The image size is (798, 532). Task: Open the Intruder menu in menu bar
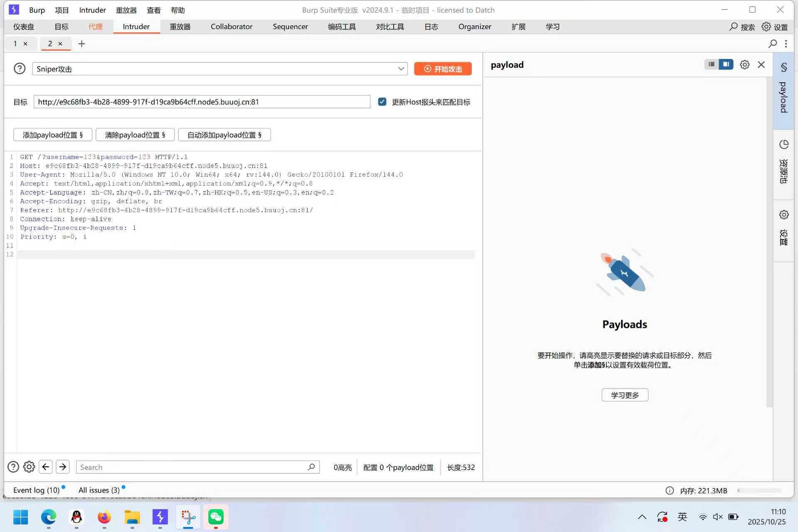click(x=92, y=10)
